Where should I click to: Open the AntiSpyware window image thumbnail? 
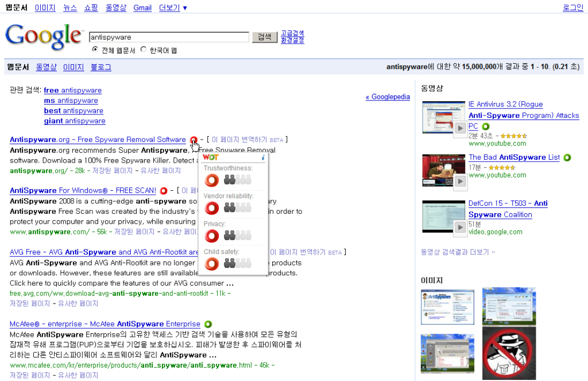coord(447,307)
